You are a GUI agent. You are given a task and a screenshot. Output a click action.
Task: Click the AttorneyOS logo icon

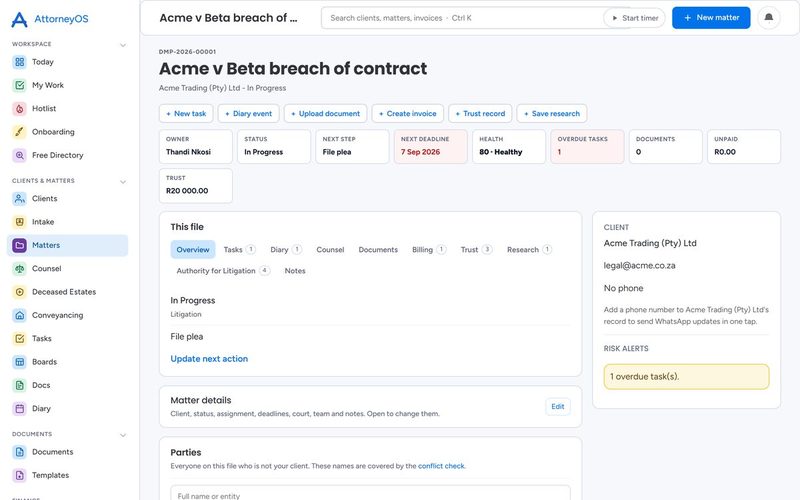click(x=19, y=19)
